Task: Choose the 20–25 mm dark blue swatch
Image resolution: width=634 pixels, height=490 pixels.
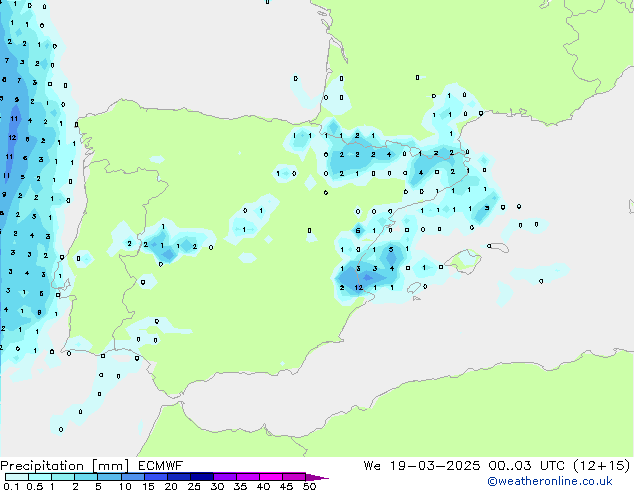Action: point(179,477)
